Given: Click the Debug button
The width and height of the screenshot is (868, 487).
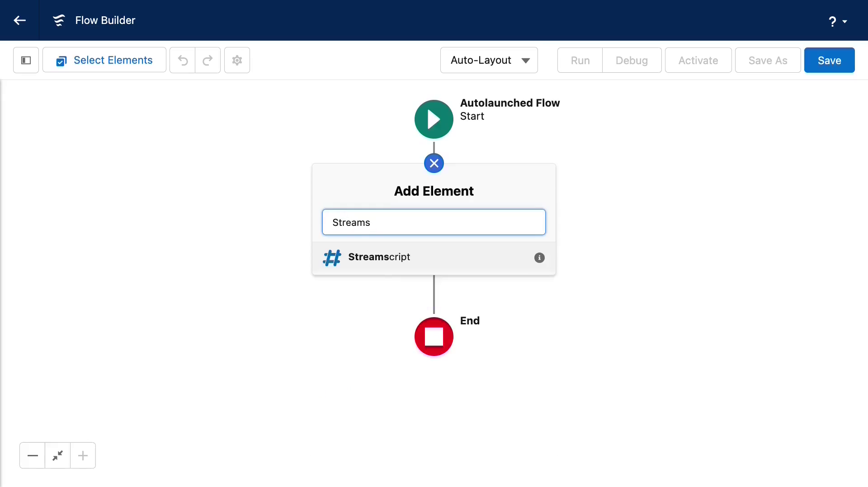Looking at the screenshot, I should coord(632,60).
